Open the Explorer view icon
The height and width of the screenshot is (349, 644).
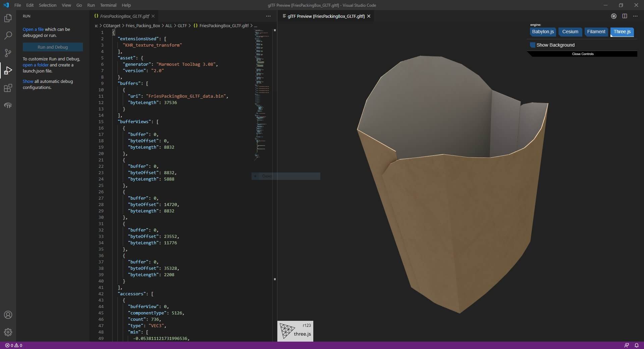tap(8, 18)
